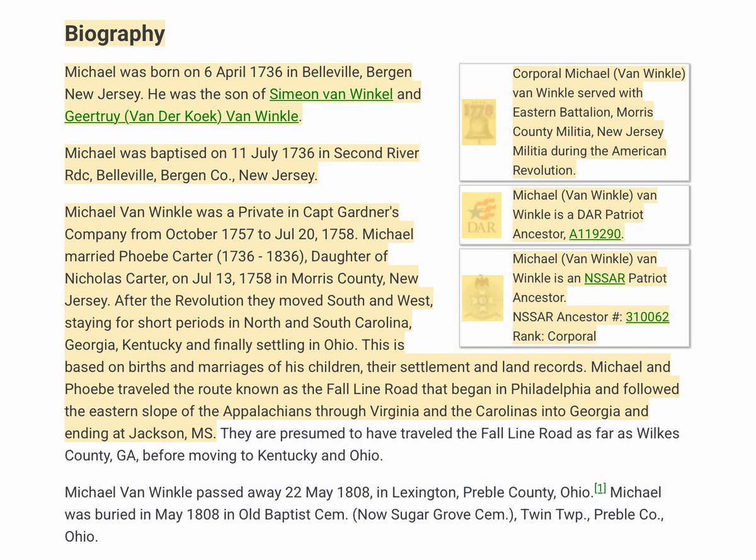756x560 pixels.
Task: Select the DAR Patriot Ancestor box
Action: [575, 215]
